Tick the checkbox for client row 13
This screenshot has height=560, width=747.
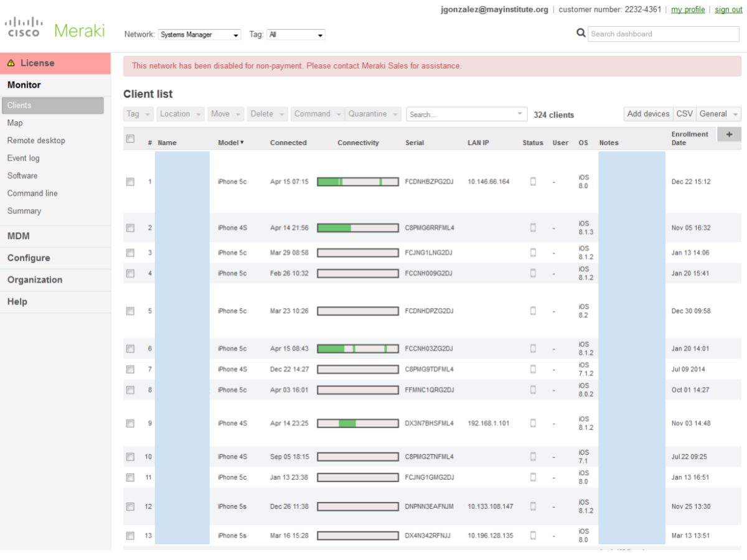[130, 535]
